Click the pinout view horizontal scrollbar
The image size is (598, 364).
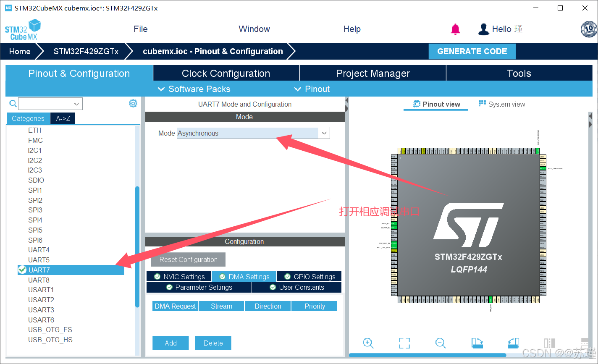428,355
